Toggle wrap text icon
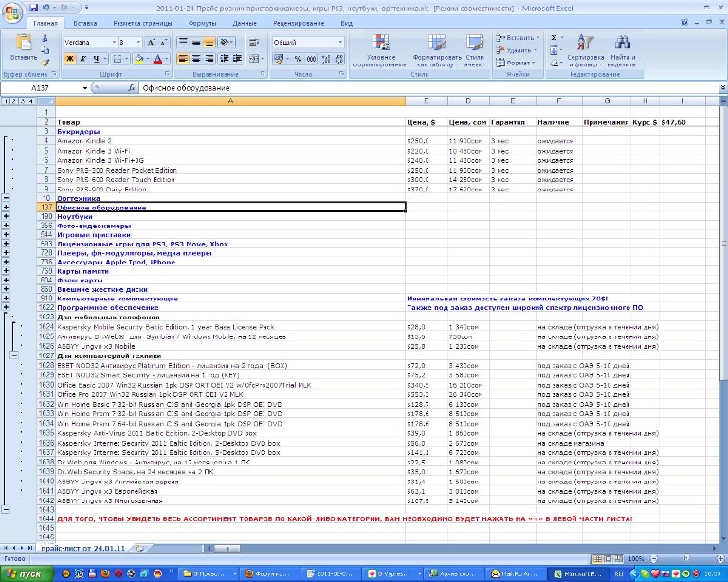 [254, 43]
